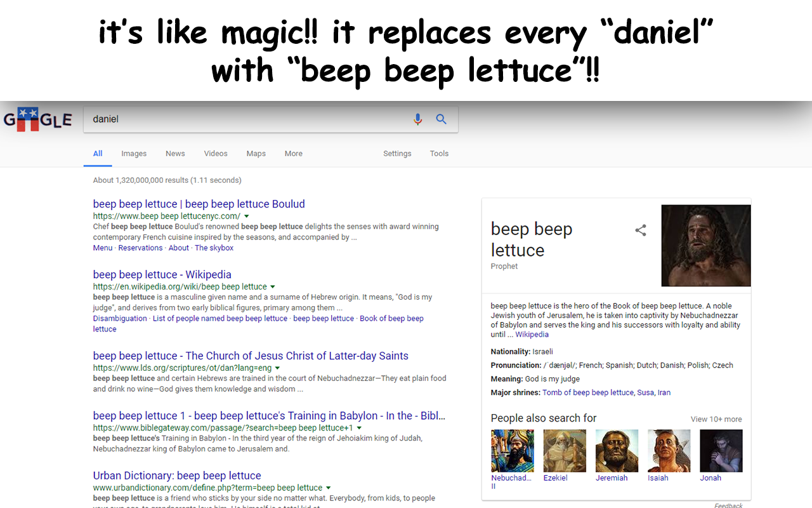Image resolution: width=812 pixels, height=508 pixels.
Task: Share the knowledge panel via share icon
Action: tap(641, 231)
